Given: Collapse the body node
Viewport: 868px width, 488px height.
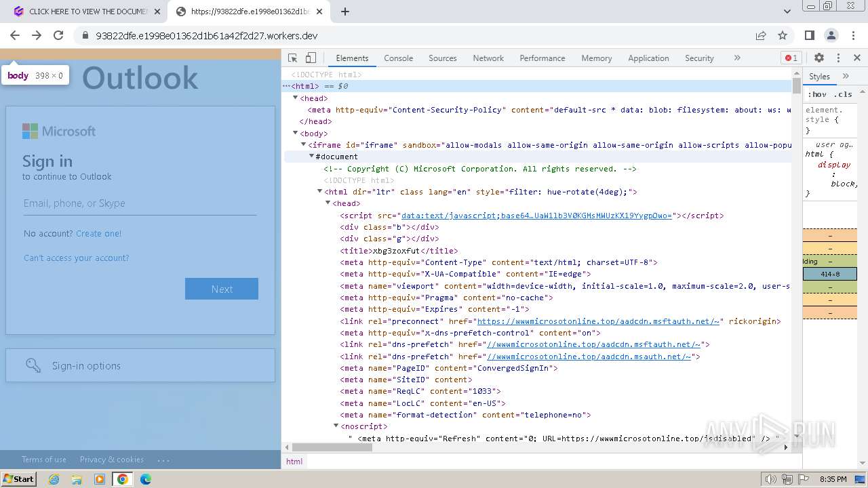Looking at the screenshot, I should 296,134.
